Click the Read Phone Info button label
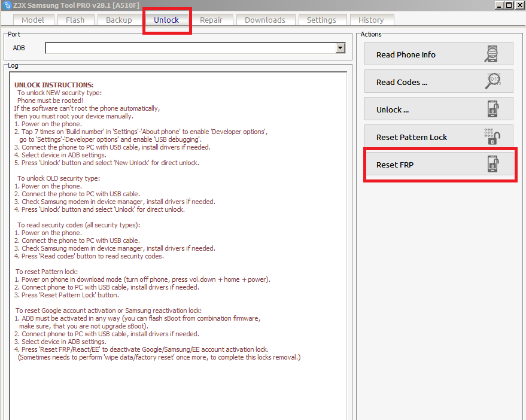 coord(406,54)
